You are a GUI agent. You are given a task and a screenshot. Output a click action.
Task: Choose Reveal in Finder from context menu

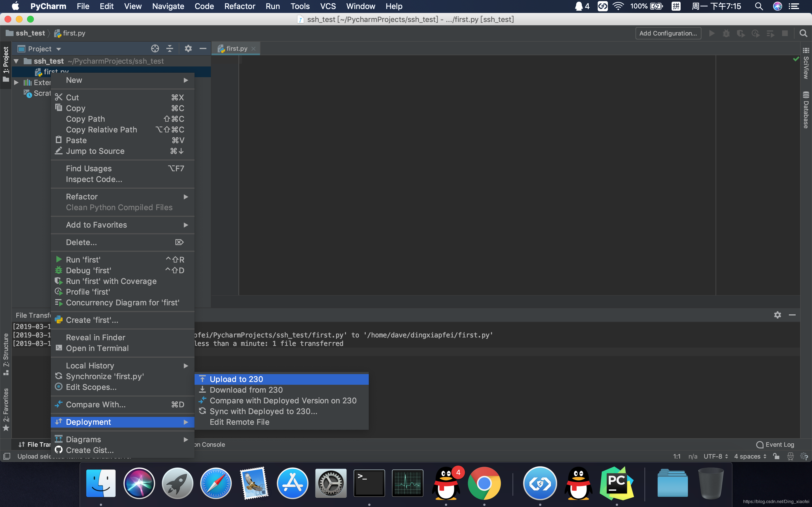95,337
